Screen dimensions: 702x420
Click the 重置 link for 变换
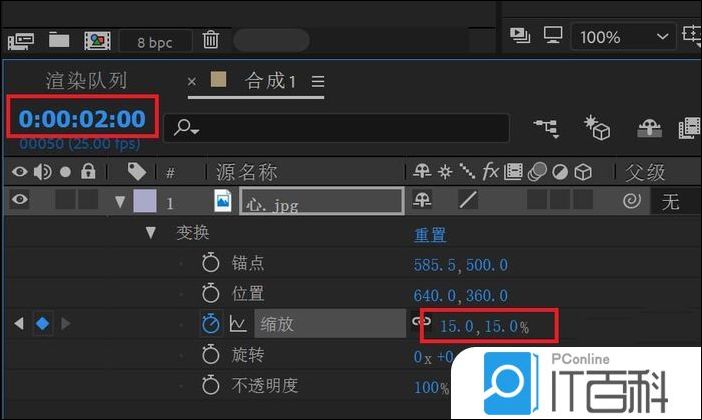click(430, 234)
